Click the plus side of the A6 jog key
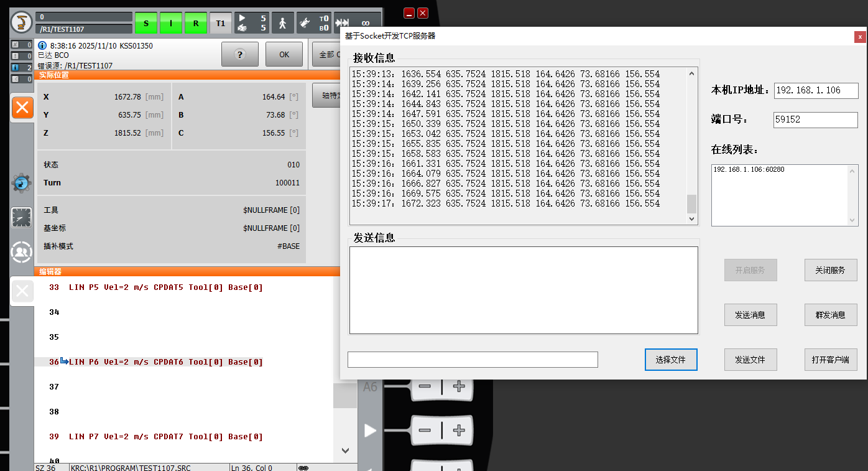 coord(459,386)
